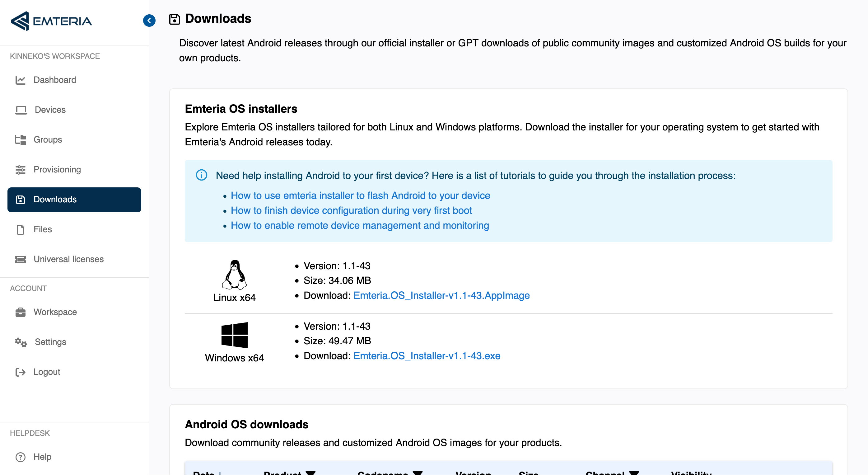This screenshot has height=475, width=868.
Task: Click the floppy disk icon beside the Downloads title
Action: [x=175, y=19]
